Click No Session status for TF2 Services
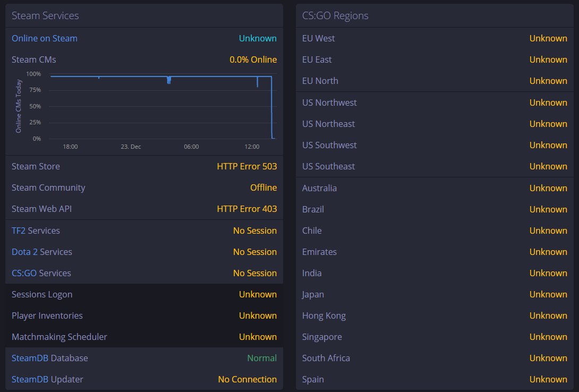579x392 pixels. pyautogui.click(x=255, y=231)
